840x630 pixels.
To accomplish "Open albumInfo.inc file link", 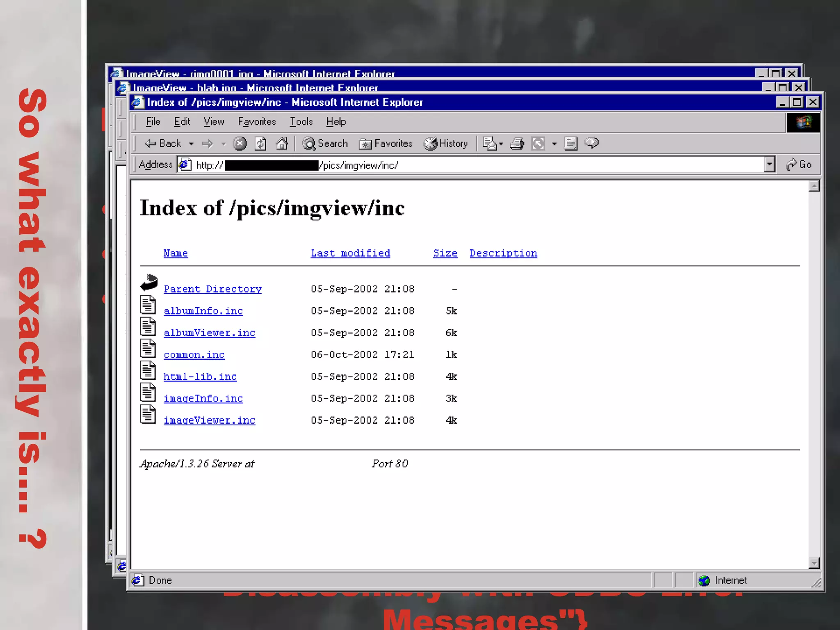I will (203, 311).
